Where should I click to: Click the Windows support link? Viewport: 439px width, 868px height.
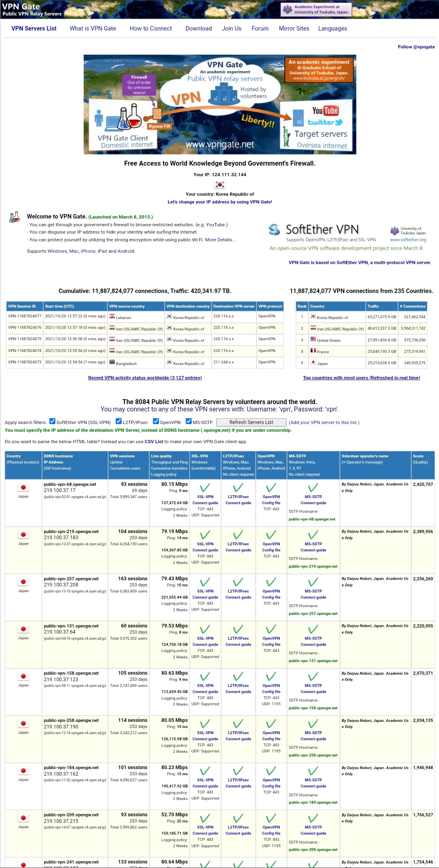point(57,251)
